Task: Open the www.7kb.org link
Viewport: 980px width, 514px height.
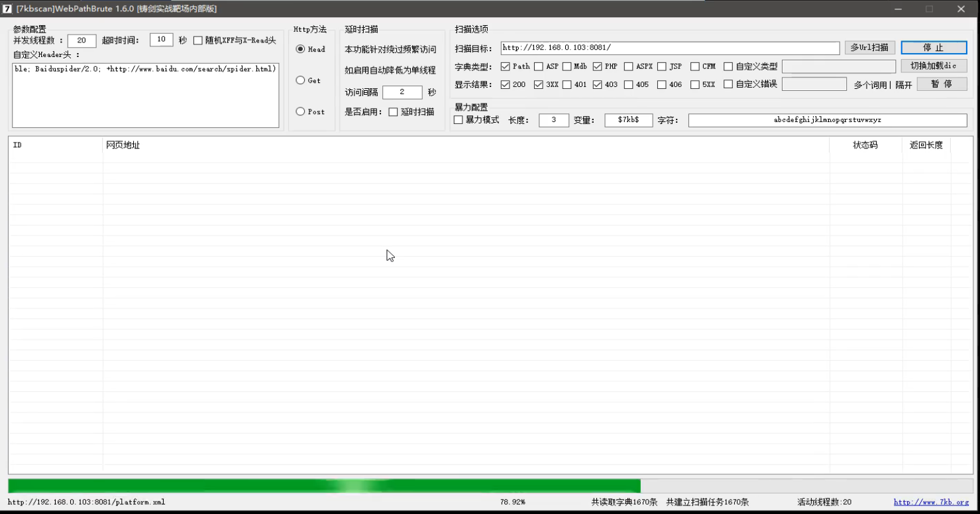Action: 931,502
